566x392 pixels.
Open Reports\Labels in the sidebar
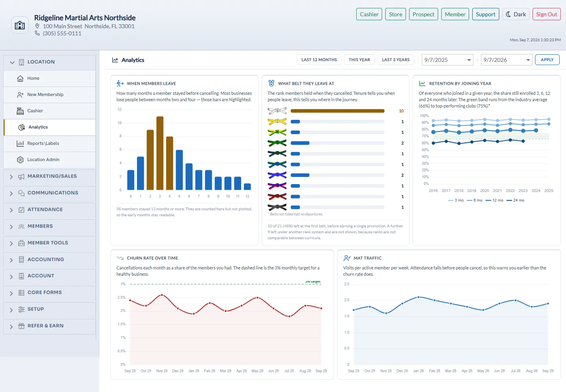(50, 144)
